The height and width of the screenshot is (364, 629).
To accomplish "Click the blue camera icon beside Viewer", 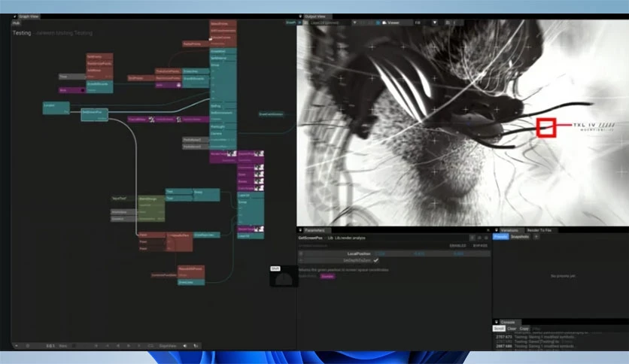I will pyautogui.click(x=378, y=23).
